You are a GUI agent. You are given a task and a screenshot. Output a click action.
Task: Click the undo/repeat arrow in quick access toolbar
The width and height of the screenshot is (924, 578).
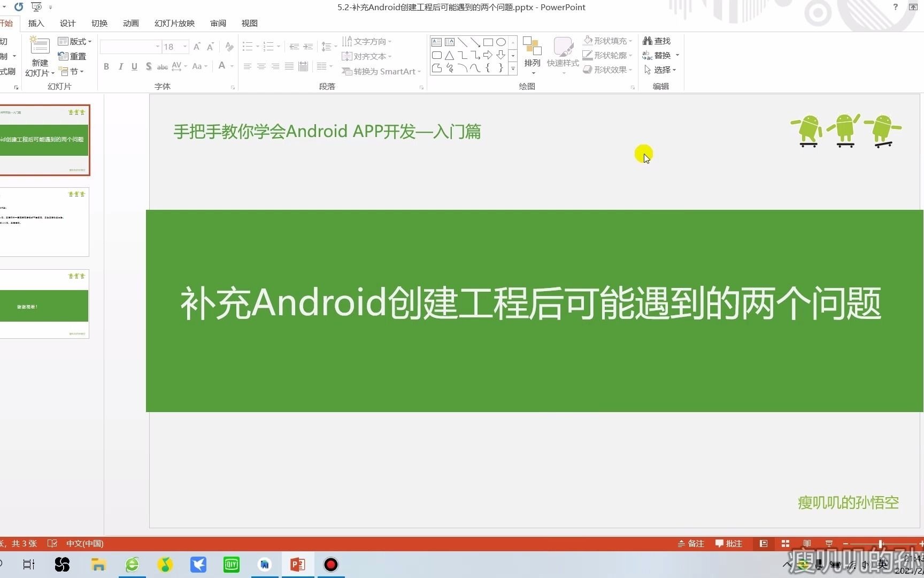point(19,7)
